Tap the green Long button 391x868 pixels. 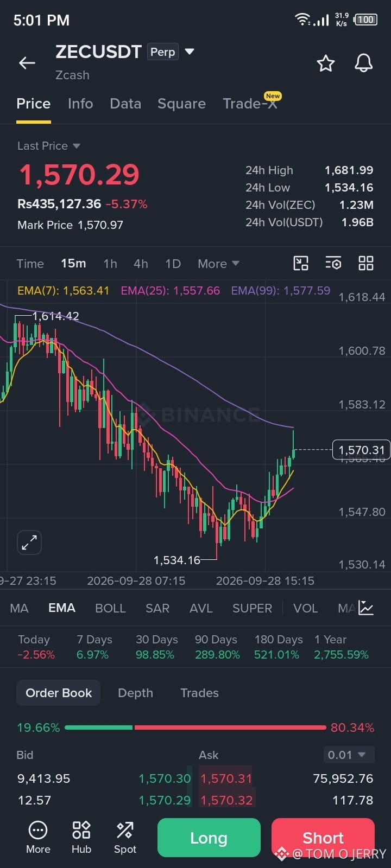[x=209, y=838]
